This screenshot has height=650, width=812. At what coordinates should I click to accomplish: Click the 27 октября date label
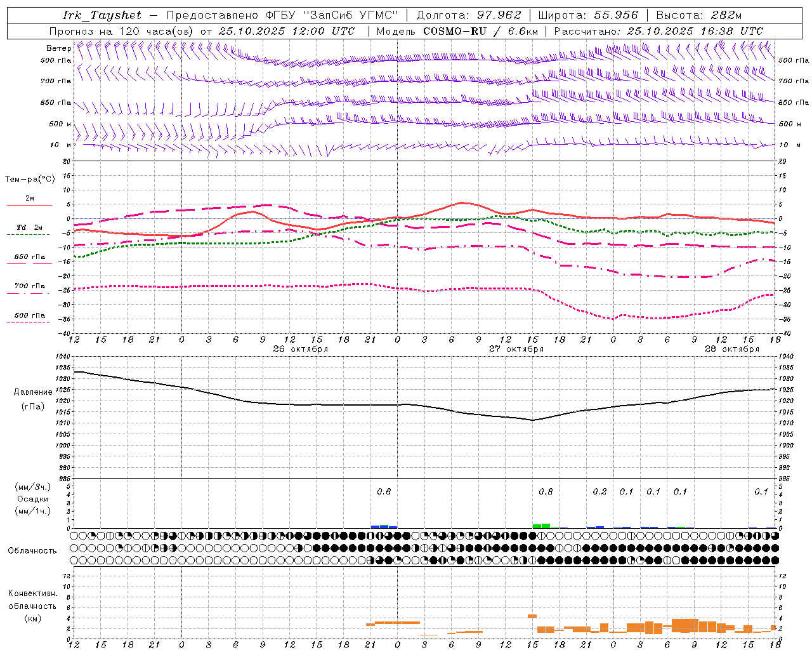coord(516,348)
